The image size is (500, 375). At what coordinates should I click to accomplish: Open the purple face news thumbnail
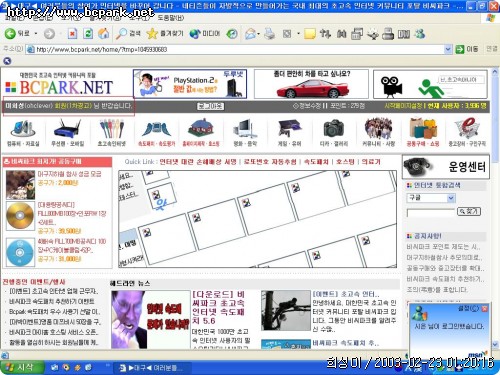pos(150,319)
